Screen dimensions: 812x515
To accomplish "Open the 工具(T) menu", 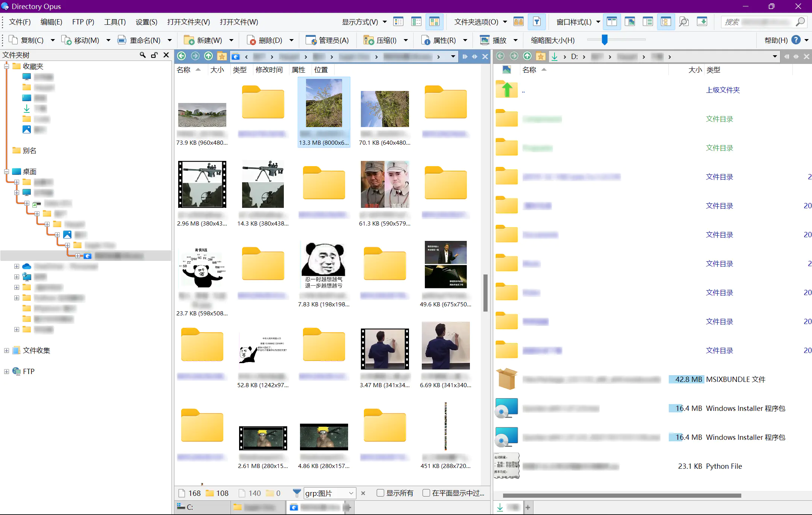I will (x=115, y=22).
